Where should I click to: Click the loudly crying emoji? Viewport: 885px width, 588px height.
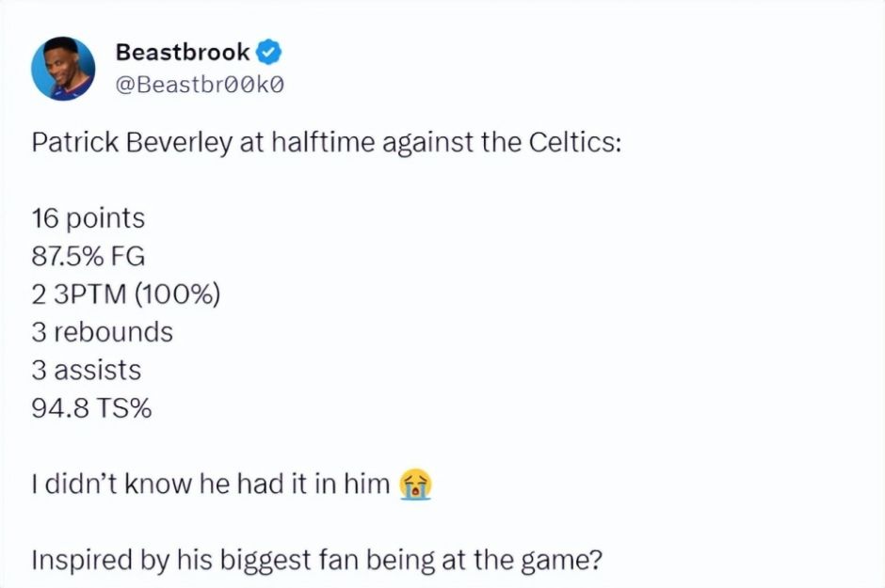pyautogui.click(x=415, y=485)
